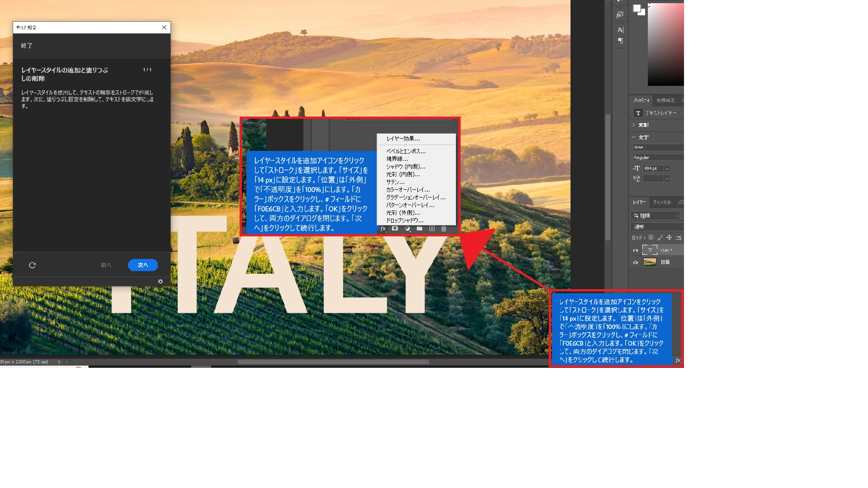Click the lock image pixels brush icon

pyautogui.click(x=660, y=237)
